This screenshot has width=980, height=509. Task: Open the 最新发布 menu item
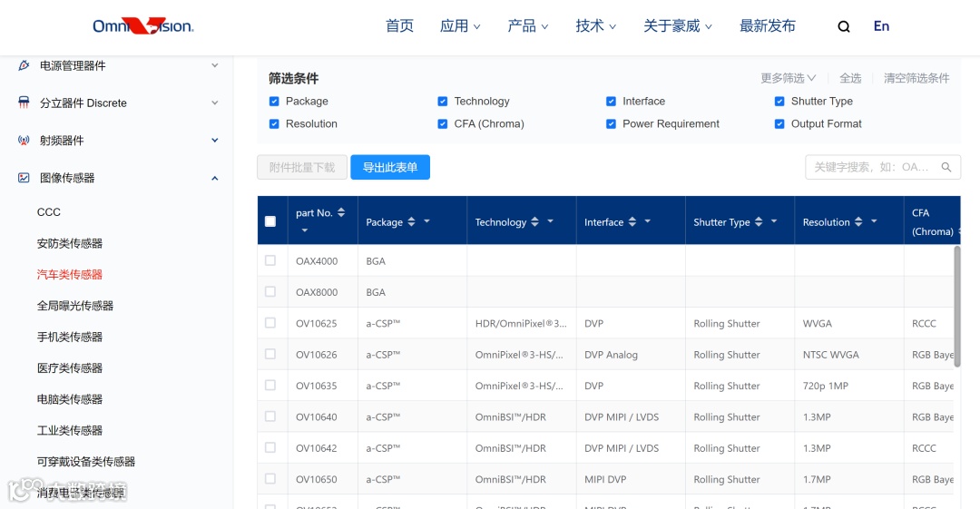click(x=768, y=25)
